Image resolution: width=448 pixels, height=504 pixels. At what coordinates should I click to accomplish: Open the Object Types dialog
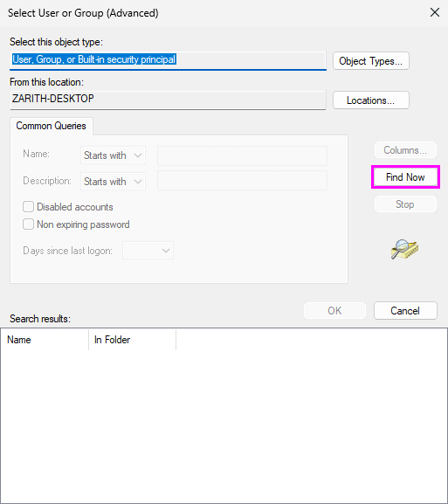point(371,61)
